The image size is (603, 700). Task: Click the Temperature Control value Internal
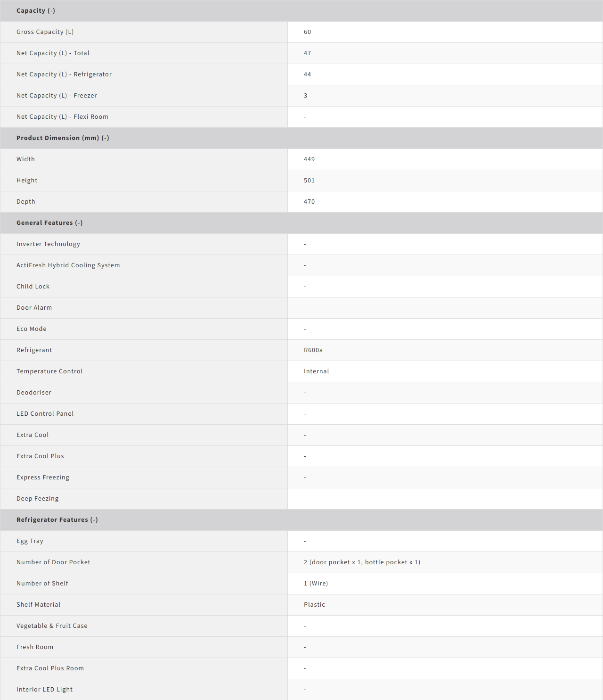click(x=316, y=371)
